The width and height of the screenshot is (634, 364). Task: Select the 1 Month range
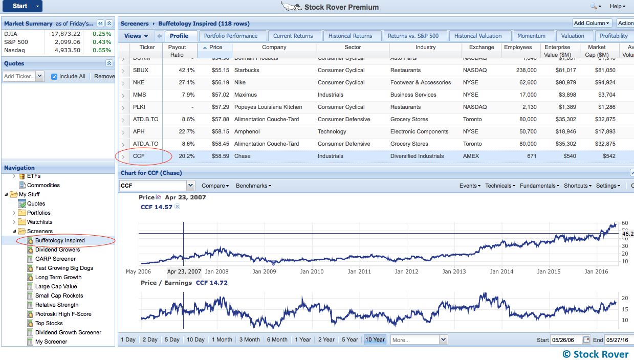(x=222, y=339)
